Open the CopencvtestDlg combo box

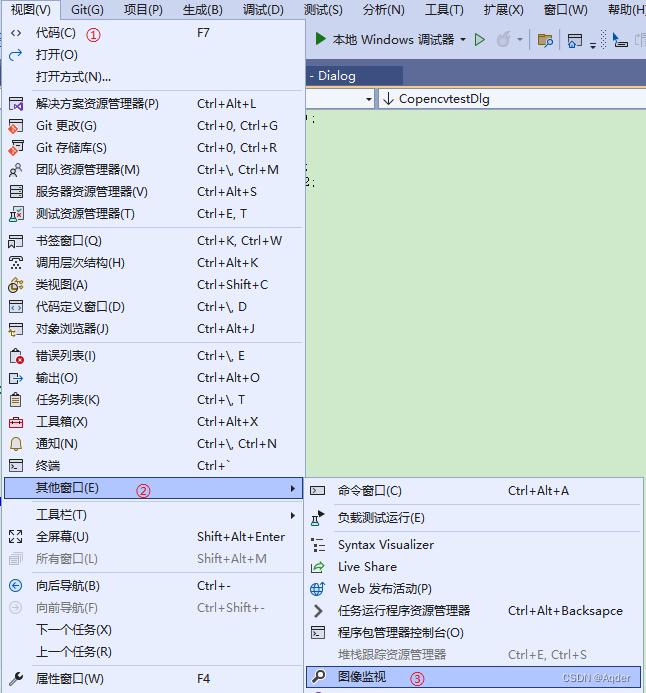[x=510, y=99]
